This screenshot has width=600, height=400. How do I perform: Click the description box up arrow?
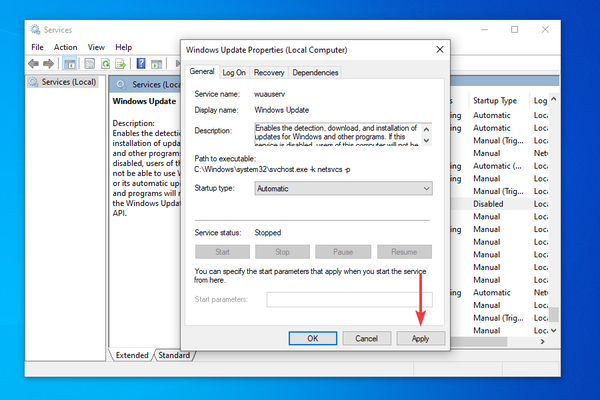click(x=427, y=129)
